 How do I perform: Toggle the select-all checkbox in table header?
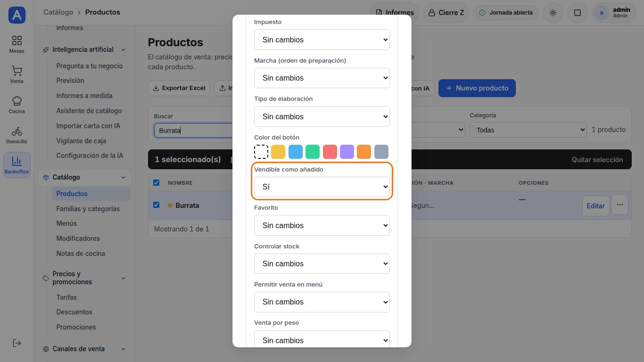tap(157, 183)
